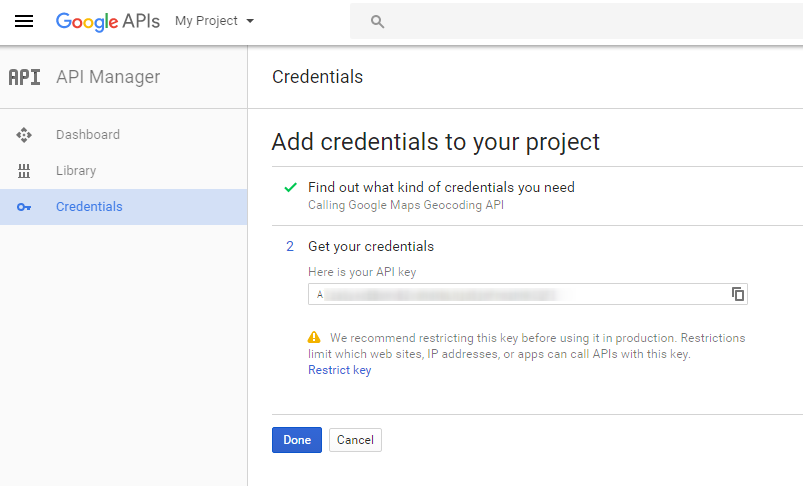
Task: Click the Google APIs logo
Action: [x=108, y=22]
